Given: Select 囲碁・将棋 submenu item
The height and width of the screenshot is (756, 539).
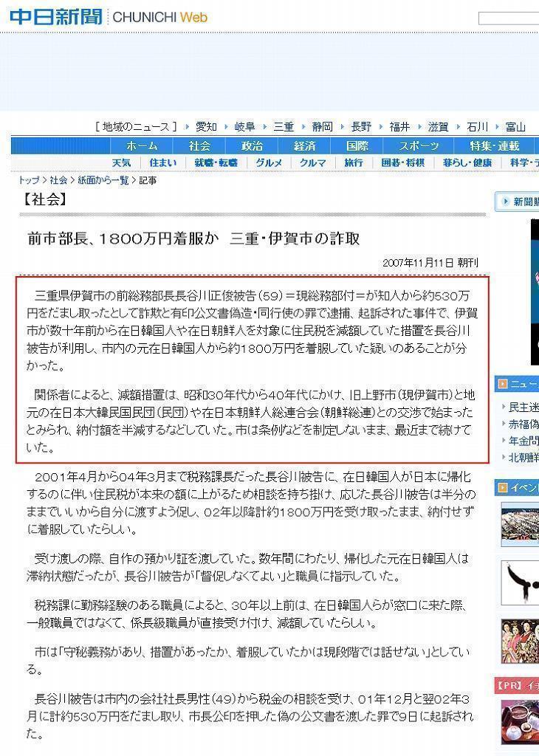Looking at the screenshot, I should click(x=403, y=162).
